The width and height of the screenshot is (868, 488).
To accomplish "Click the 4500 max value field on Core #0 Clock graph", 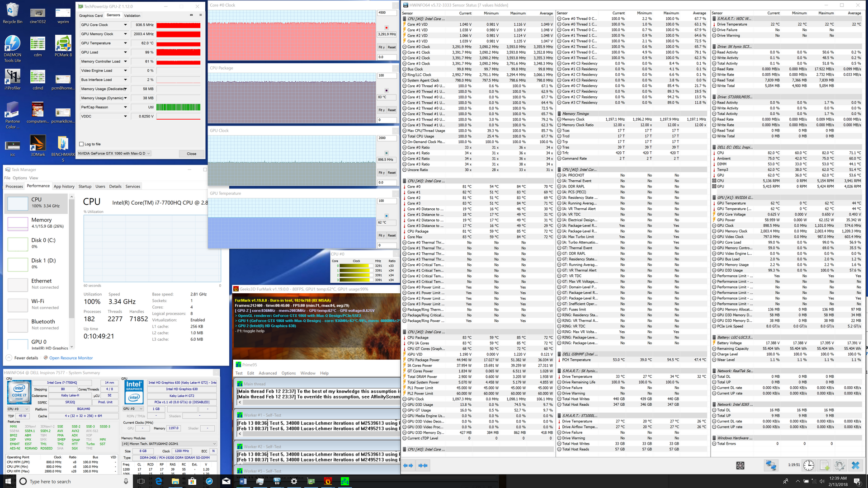I will click(x=387, y=13).
